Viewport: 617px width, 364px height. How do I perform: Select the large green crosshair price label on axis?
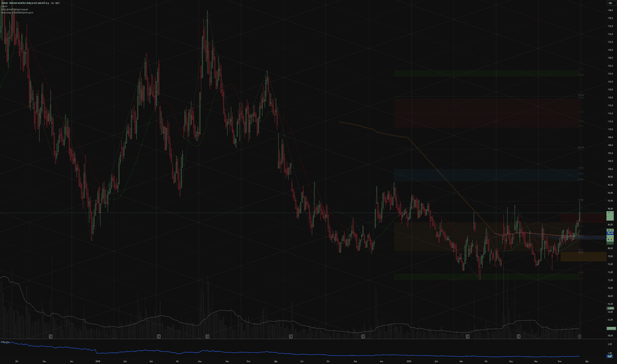(610, 215)
